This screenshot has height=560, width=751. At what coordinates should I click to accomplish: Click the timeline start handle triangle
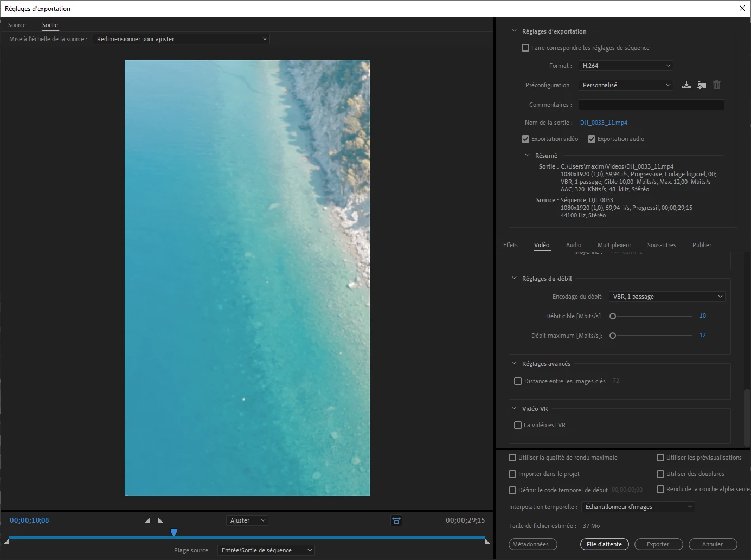tap(6, 542)
